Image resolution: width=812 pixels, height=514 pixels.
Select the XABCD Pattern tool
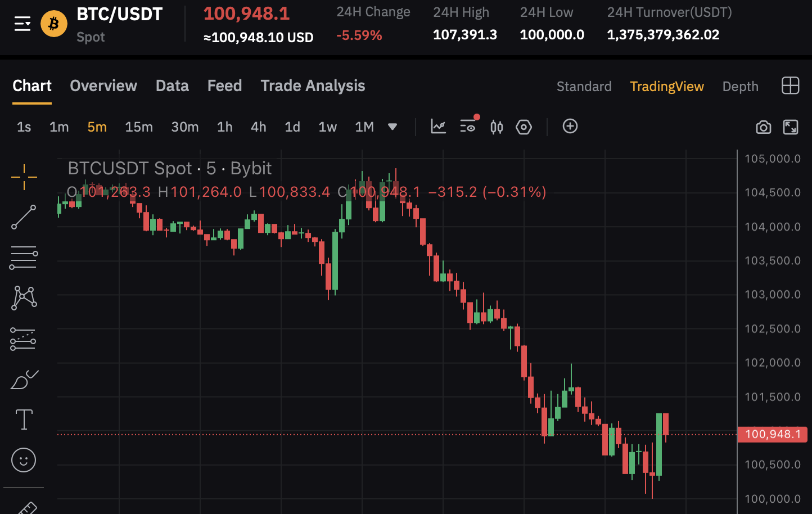(x=24, y=297)
